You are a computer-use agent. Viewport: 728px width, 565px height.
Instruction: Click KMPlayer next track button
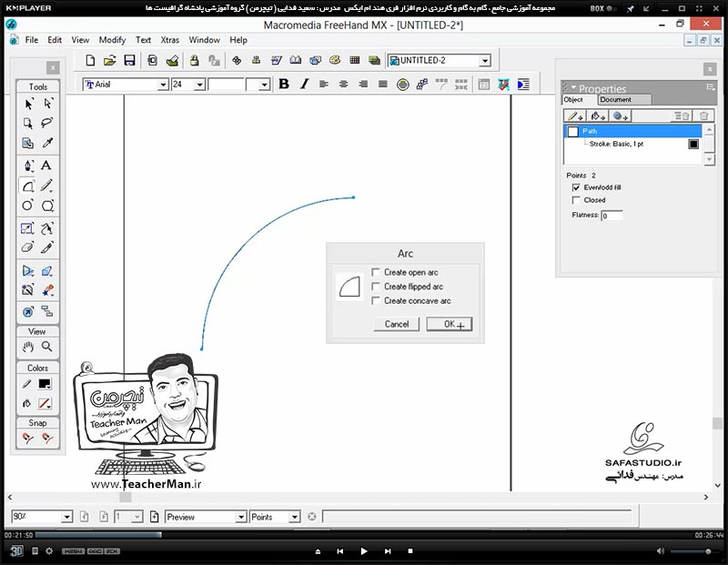click(388, 551)
